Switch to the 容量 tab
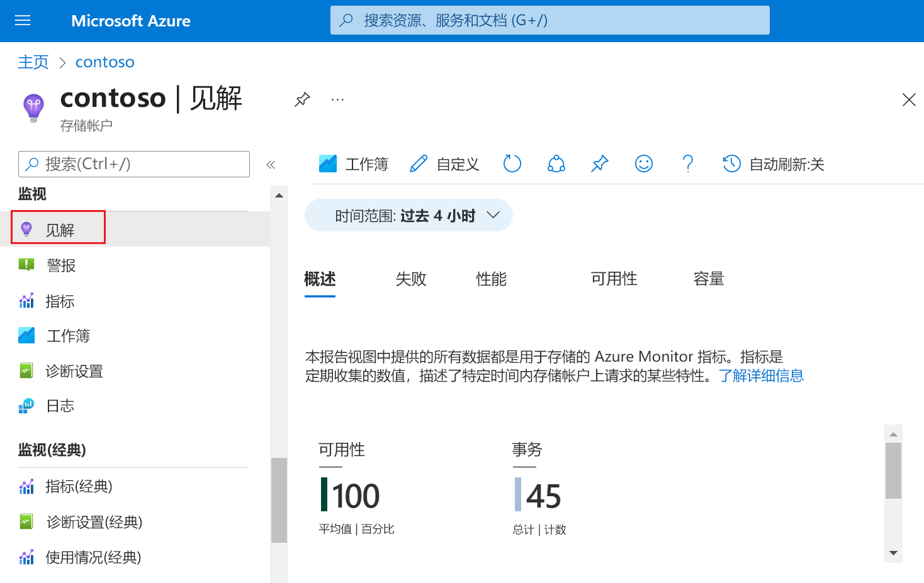The height and width of the screenshot is (583, 924). click(709, 279)
